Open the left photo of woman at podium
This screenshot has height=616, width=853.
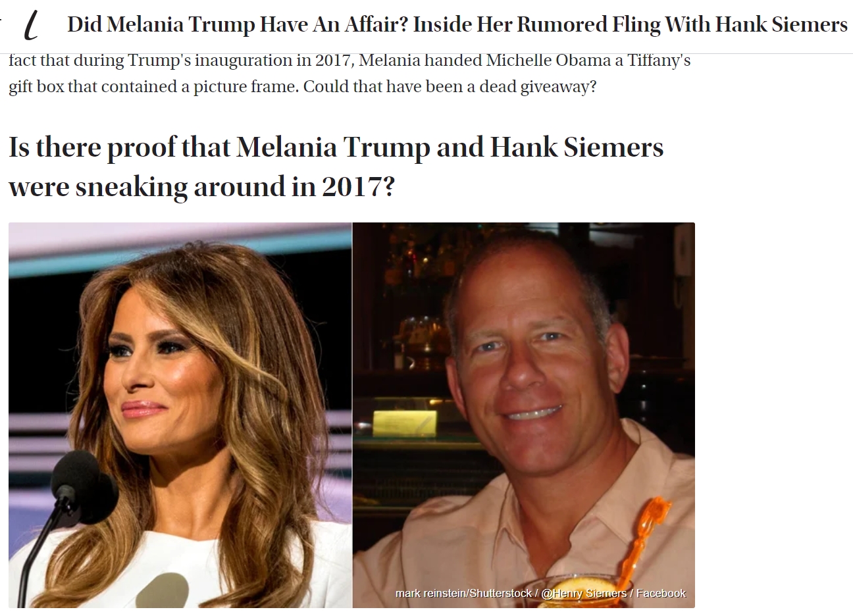coord(180,415)
